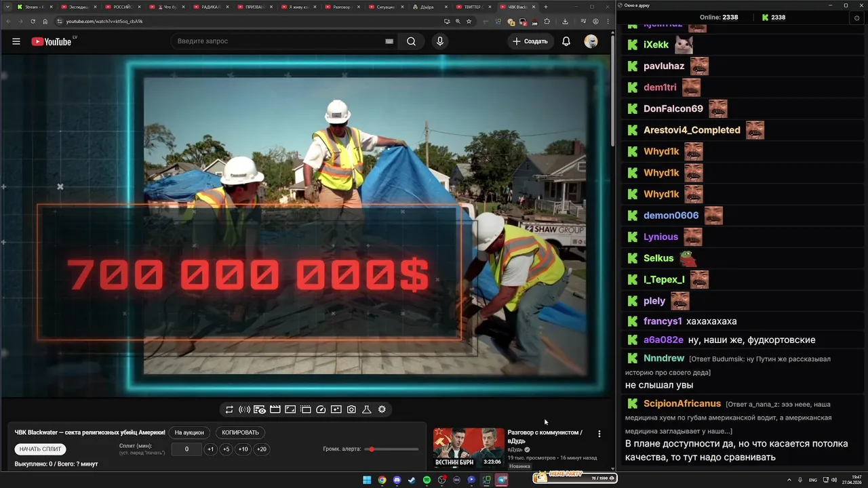This screenshot has width=868, height=488.
Task: Open chat window settings gear icon
Action: pyautogui.click(x=856, y=18)
